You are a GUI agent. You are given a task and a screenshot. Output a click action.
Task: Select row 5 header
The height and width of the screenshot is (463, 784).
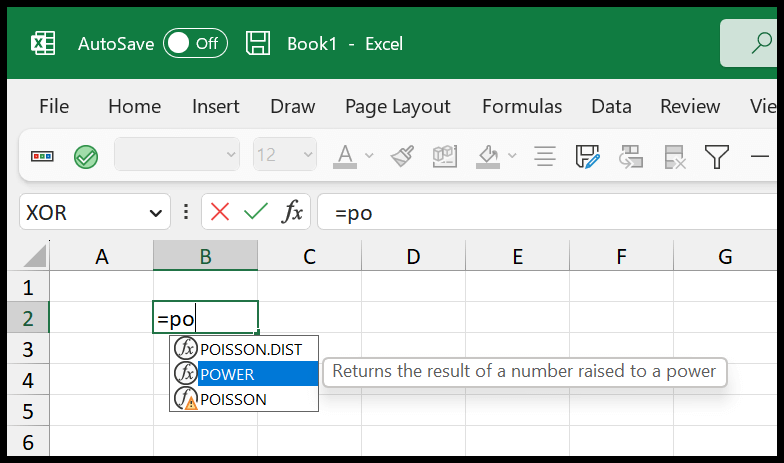pyautogui.click(x=28, y=411)
